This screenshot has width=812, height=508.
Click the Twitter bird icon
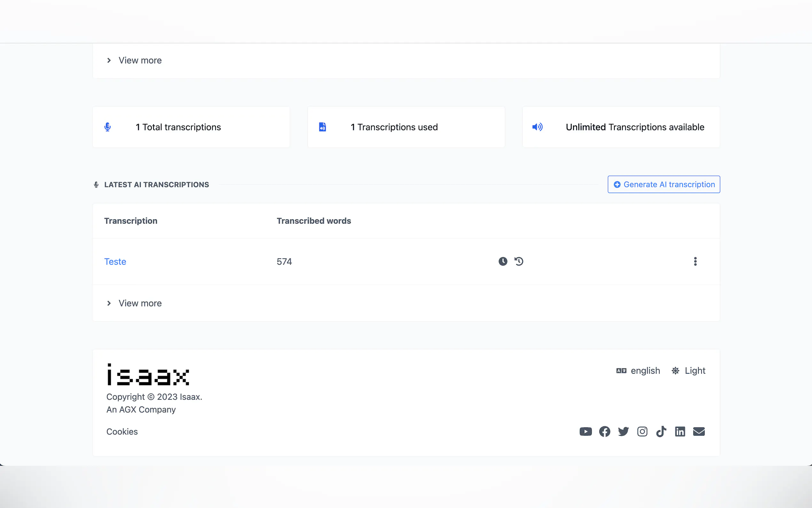(x=623, y=432)
